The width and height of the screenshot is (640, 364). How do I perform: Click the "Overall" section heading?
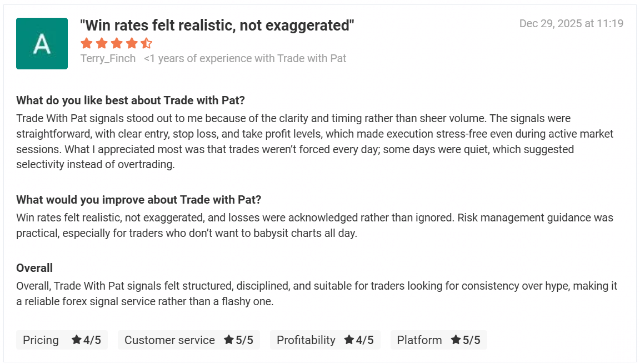(x=34, y=268)
